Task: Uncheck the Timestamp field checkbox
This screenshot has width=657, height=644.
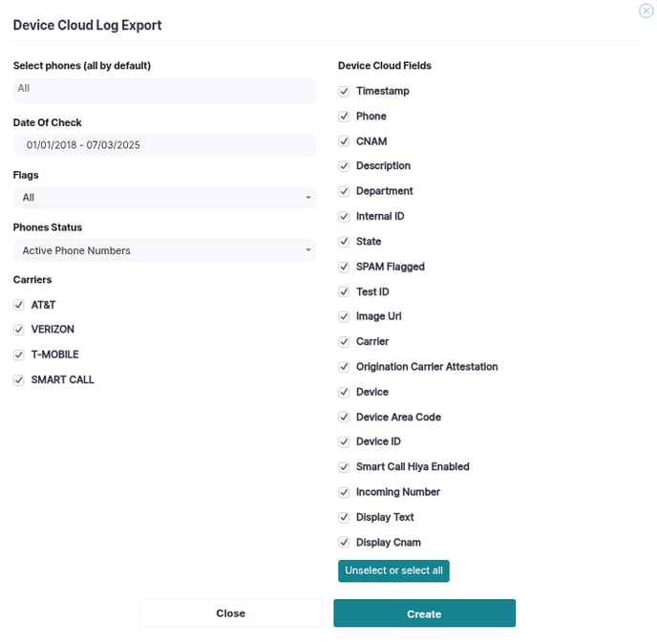Action: 344,91
